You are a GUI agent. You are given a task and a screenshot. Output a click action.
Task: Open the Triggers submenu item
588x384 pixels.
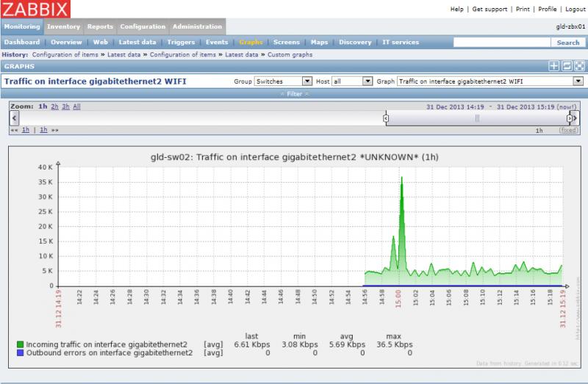point(181,43)
